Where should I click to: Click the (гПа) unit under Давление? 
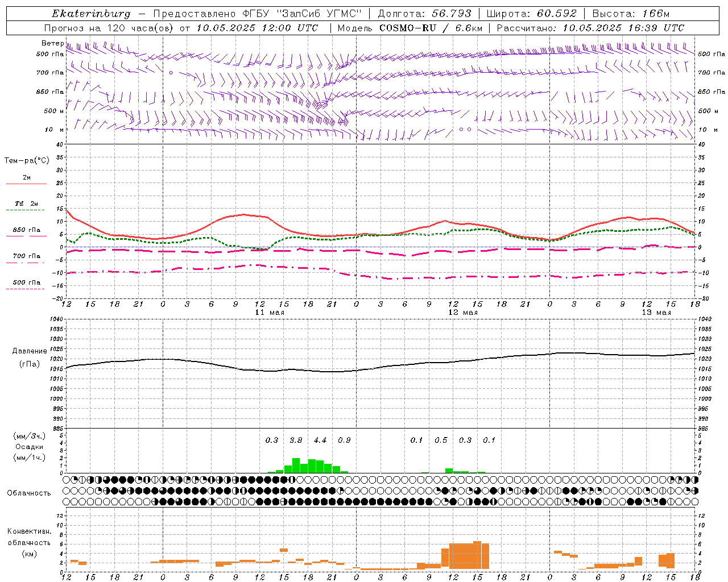click(29, 364)
